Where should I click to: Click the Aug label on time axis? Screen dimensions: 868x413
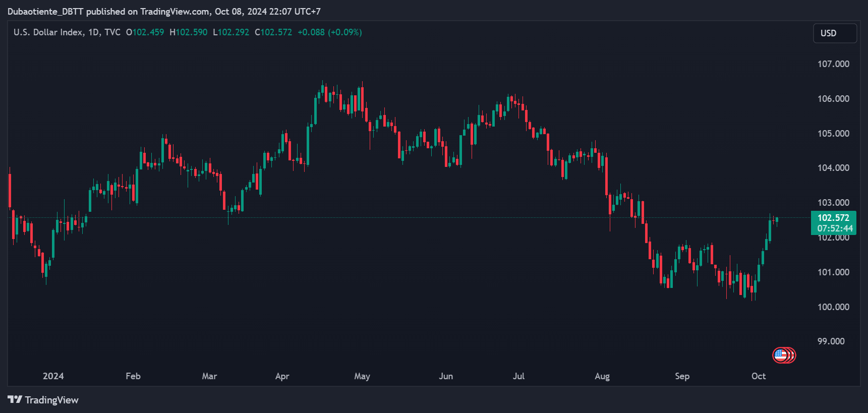[602, 376]
